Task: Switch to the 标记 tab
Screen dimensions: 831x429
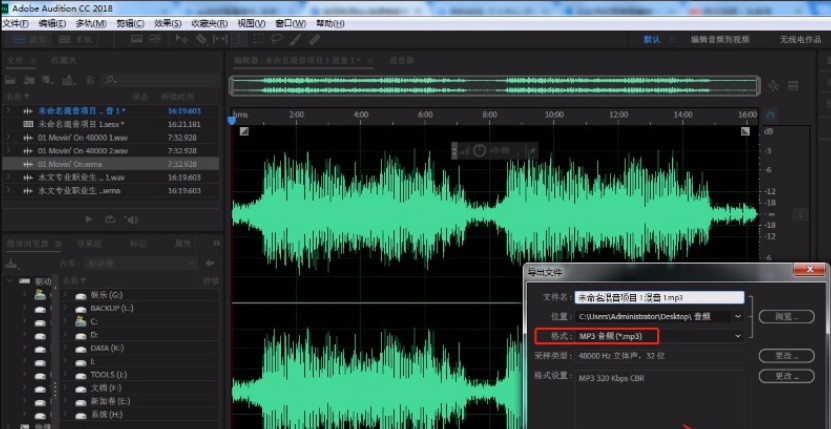Action: [138, 243]
